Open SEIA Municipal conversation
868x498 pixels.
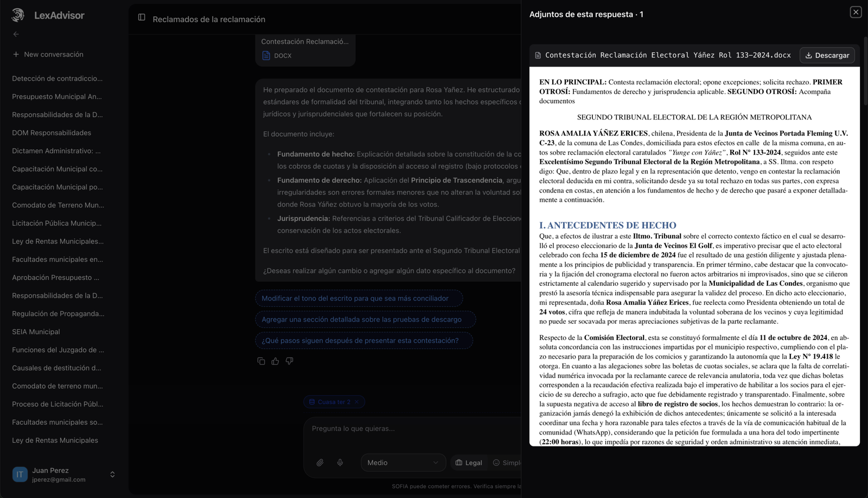(x=36, y=331)
